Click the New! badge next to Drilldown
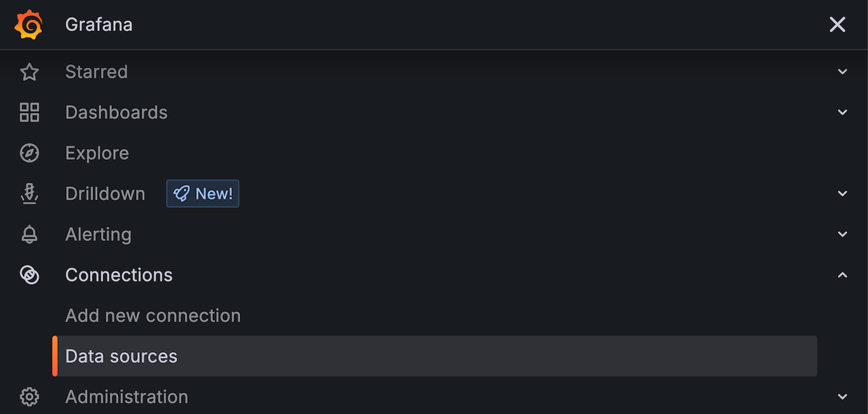 202,194
